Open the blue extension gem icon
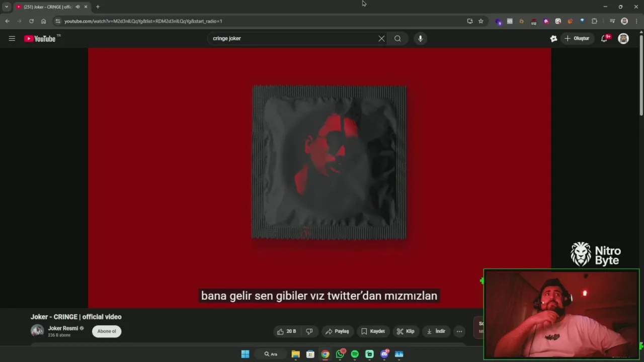644x362 pixels. (x=582, y=21)
